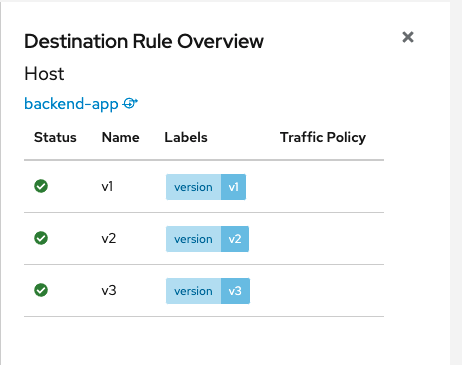462x365 pixels.
Task: Click the Name column header
Action: pos(121,137)
